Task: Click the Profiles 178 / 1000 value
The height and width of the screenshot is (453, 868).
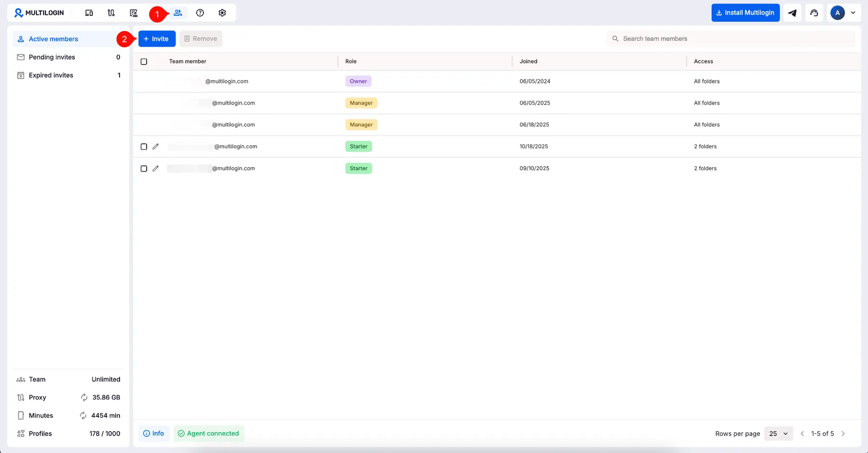Action: pos(105,434)
